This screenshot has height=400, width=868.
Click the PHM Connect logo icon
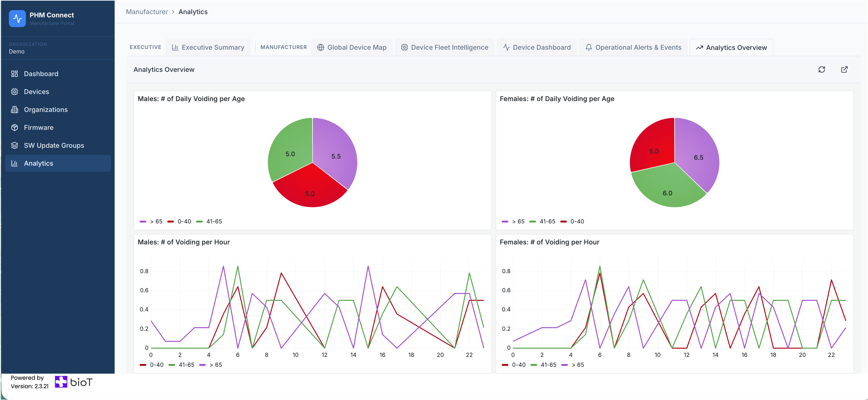(17, 19)
